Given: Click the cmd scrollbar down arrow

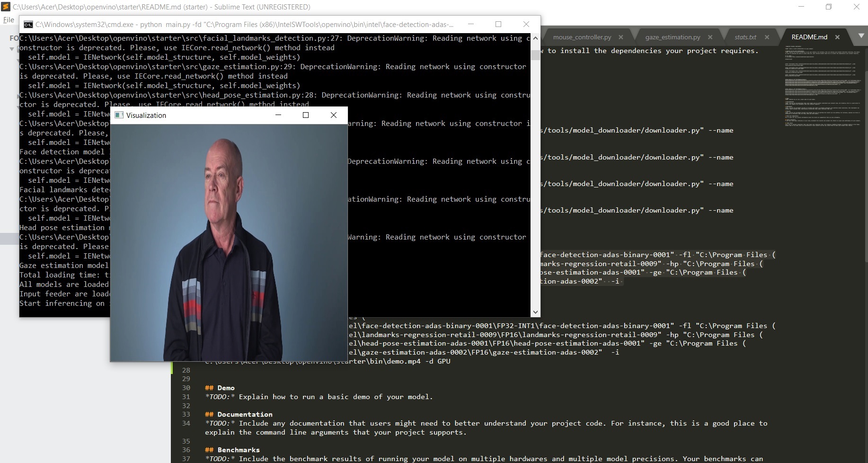Looking at the screenshot, I should pyautogui.click(x=535, y=312).
